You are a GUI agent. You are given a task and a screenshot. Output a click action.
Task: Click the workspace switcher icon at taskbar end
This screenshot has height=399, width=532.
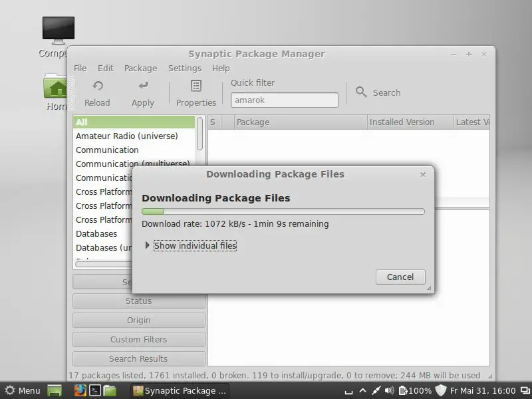click(525, 391)
